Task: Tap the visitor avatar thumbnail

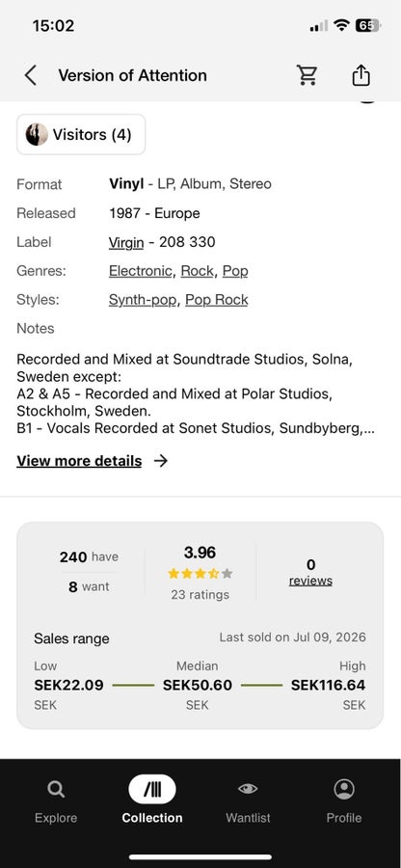Action: click(37, 134)
